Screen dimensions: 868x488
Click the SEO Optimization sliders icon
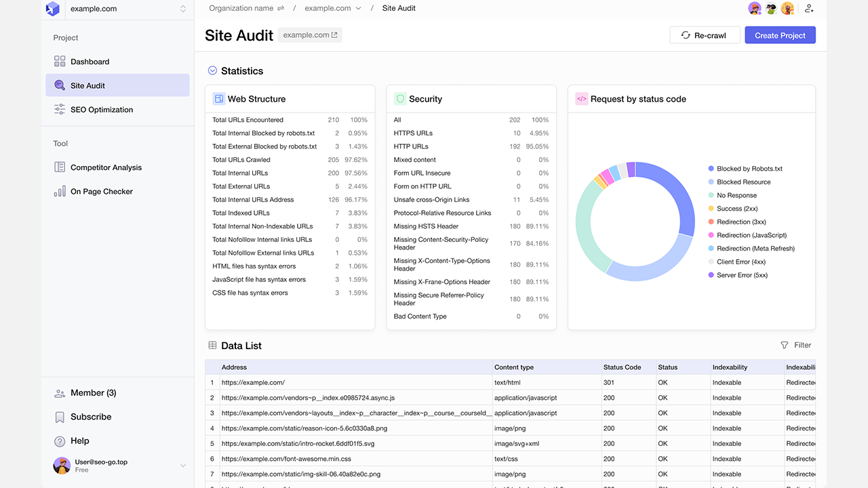pos(60,110)
